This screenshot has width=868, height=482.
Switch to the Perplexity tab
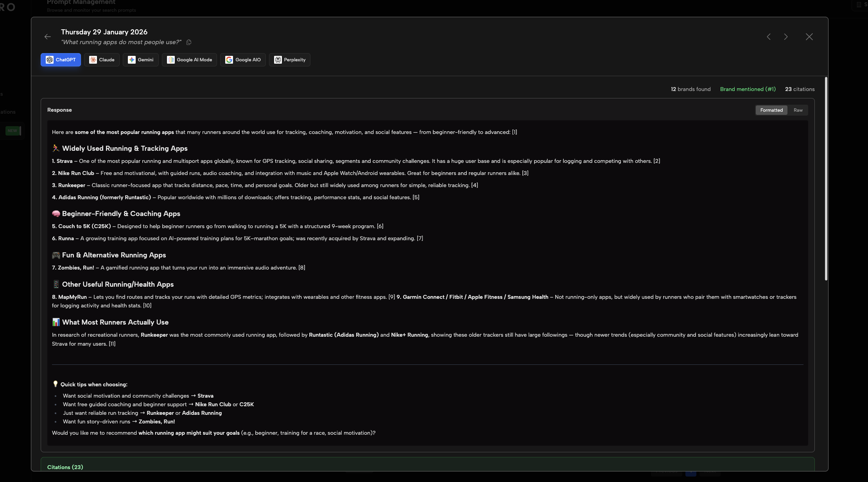289,60
